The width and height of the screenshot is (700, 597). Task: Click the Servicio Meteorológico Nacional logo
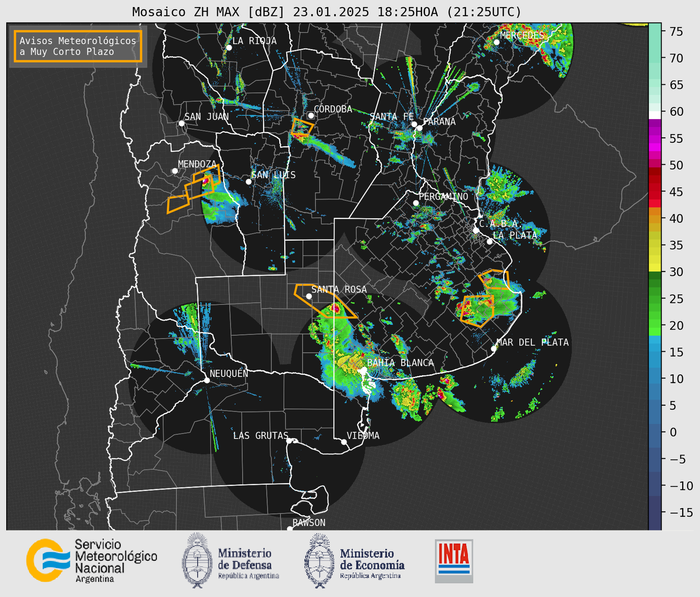pos(92,561)
